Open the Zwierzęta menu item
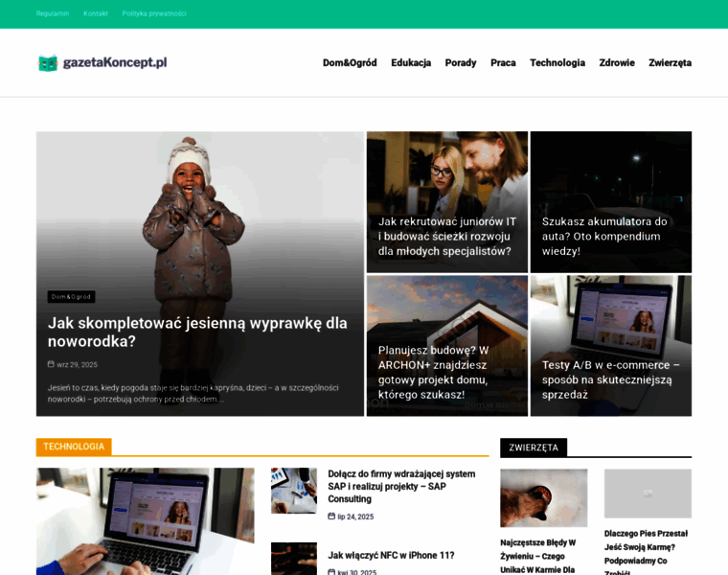Image resolution: width=728 pixels, height=575 pixels. tap(670, 62)
